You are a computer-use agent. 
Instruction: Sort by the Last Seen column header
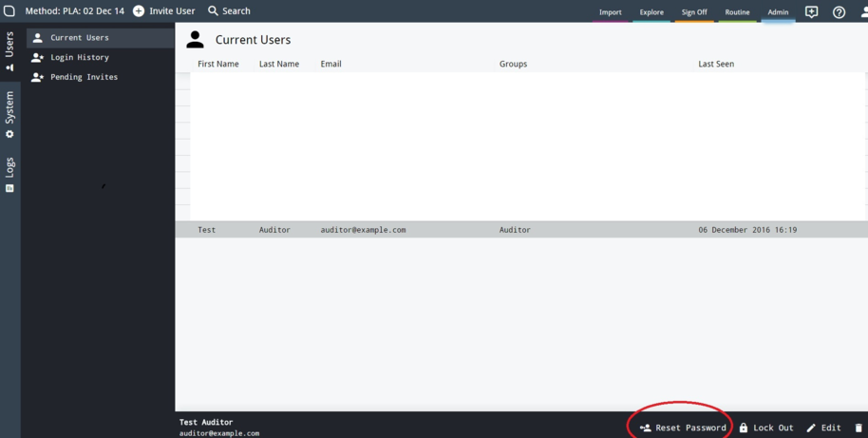coord(716,65)
